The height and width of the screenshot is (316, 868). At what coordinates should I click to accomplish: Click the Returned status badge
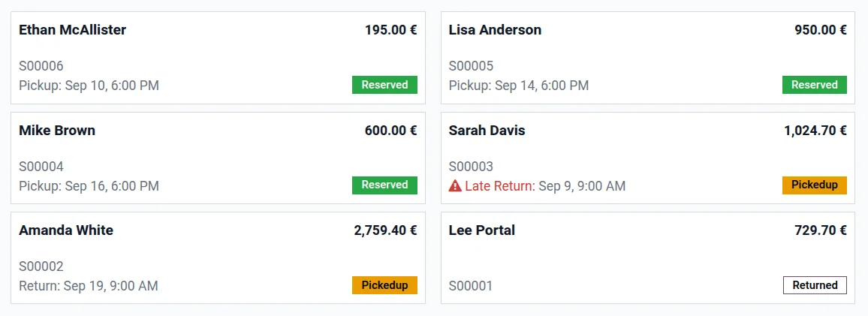[x=814, y=285]
